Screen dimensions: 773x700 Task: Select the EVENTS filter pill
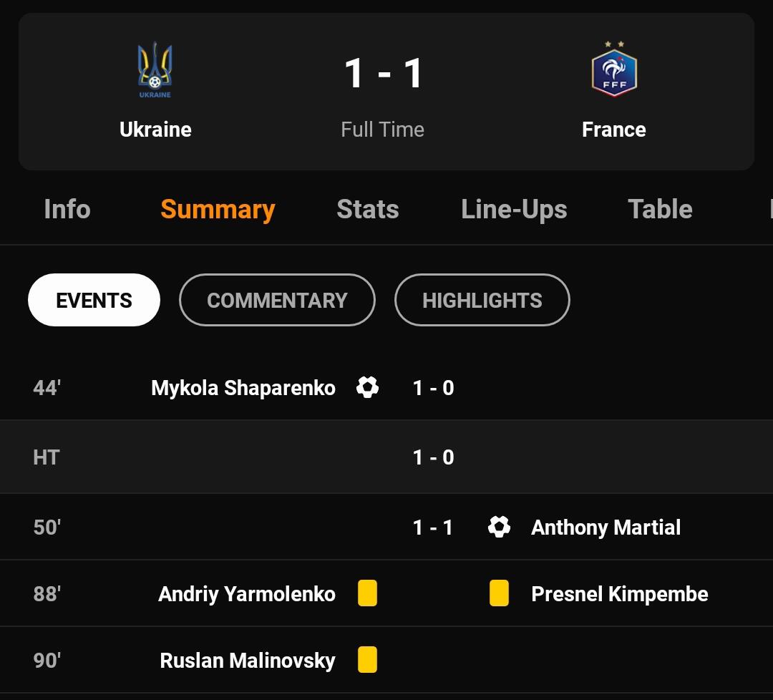tap(94, 300)
